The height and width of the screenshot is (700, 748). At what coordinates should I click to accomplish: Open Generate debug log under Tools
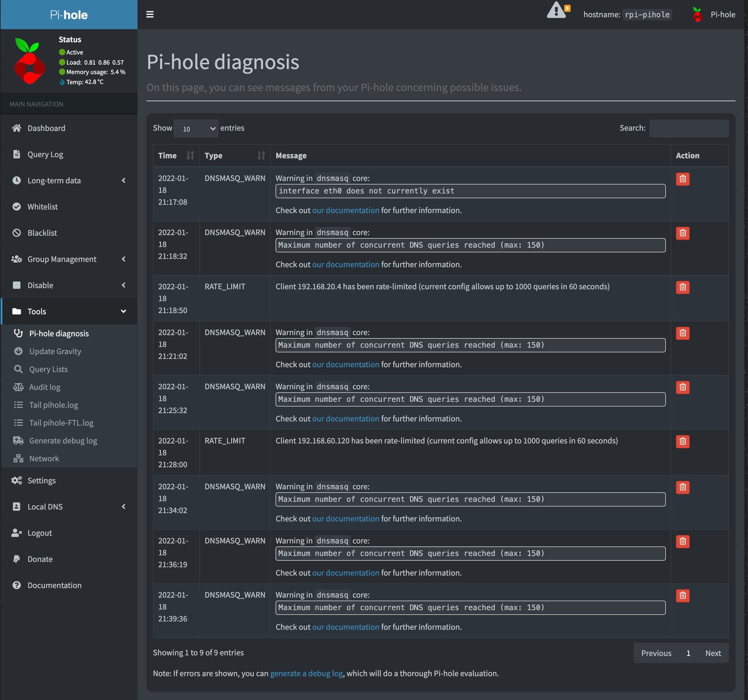pos(69,440)
